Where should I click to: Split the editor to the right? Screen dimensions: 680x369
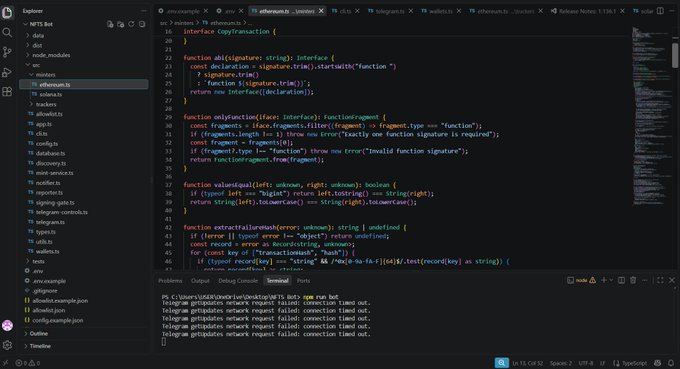pyautogui.click(x=660, y=11)
